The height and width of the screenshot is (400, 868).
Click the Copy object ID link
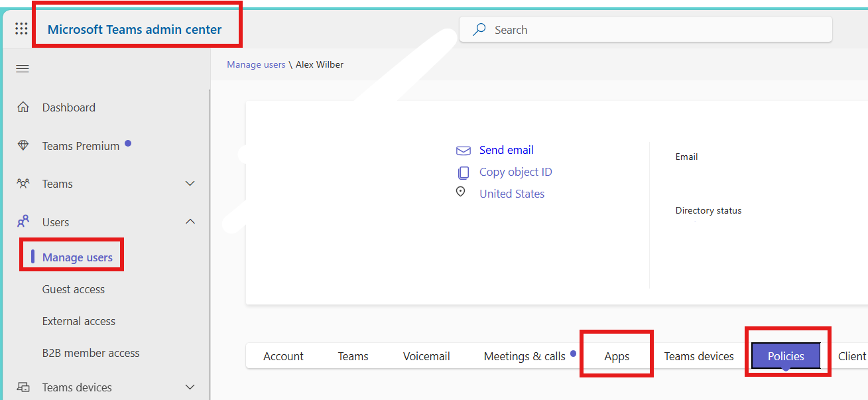click(x=516, y=172)
